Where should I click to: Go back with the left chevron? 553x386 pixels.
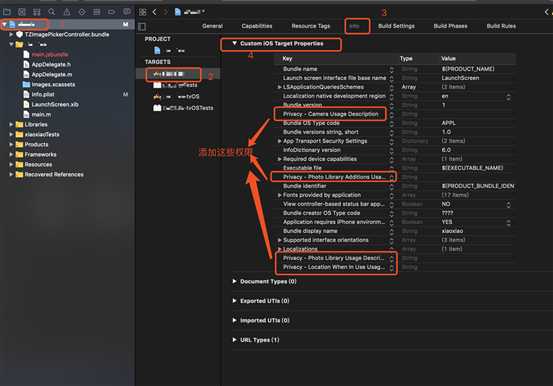click(154, 12)
